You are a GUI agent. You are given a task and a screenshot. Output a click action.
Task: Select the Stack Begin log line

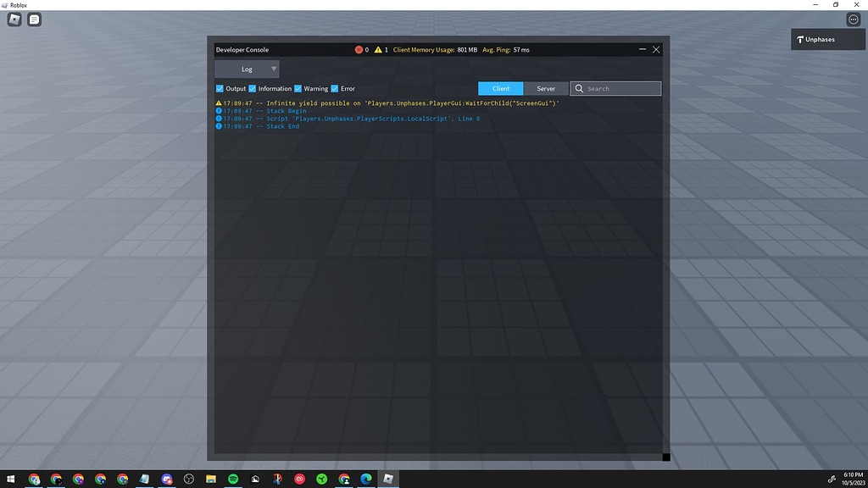[x=261, y=111]
